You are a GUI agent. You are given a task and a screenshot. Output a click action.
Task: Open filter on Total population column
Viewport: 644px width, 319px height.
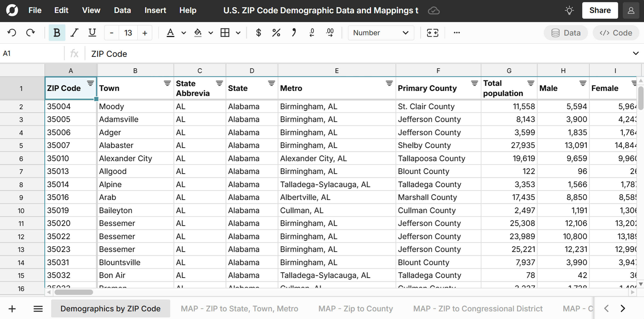point(531,83)
